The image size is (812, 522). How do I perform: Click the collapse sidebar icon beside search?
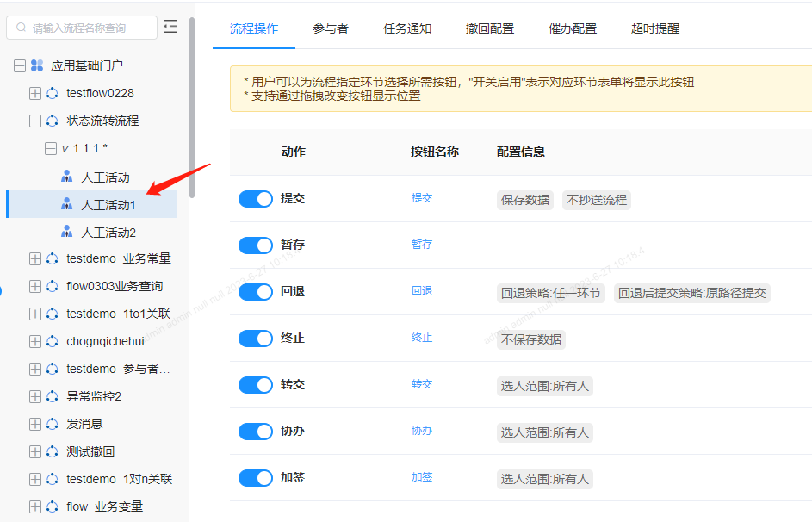(170, 28)
